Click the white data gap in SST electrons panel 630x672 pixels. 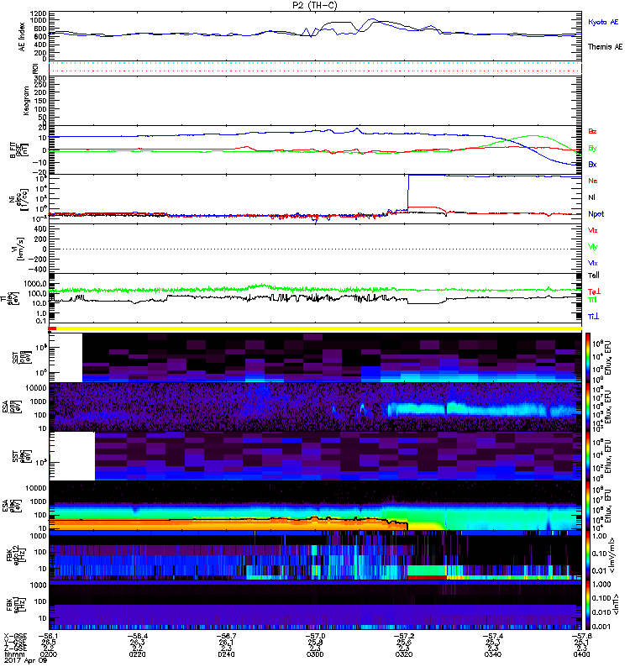72,456
